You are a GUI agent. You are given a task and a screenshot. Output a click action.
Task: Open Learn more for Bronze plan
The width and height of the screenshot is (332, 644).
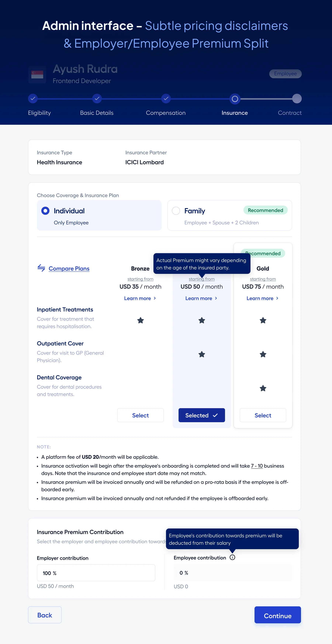pos(140,298)
